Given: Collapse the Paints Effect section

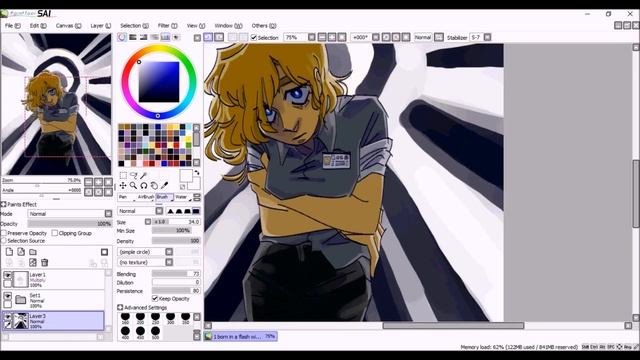Looking at the screenshot, I should click(x=4, y=204).
